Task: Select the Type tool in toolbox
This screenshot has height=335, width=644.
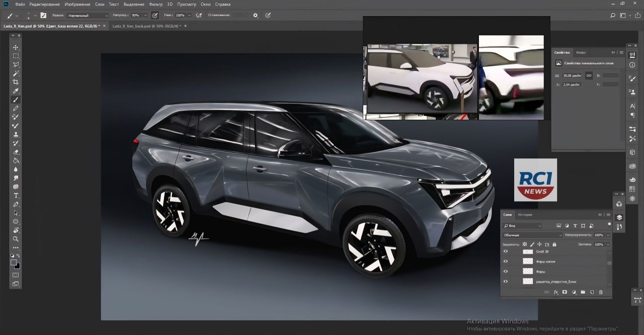Action: [x=16, y=195]
